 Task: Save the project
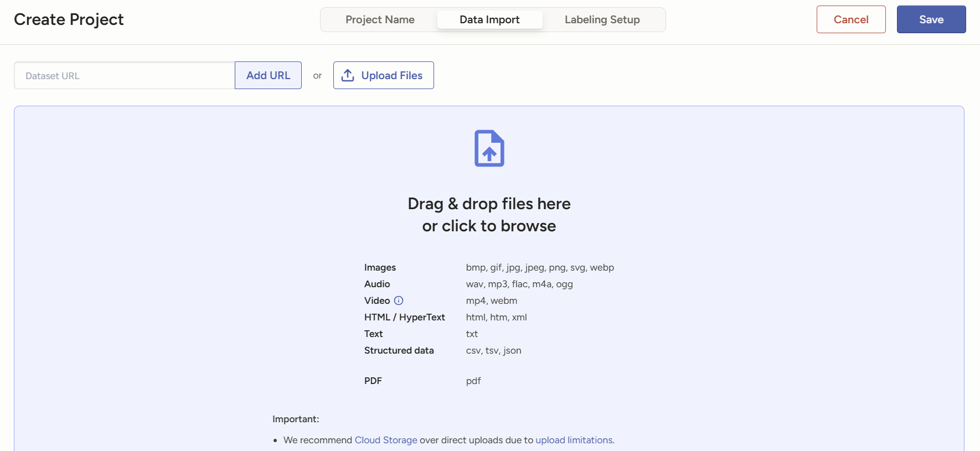(x=931, y=19)
